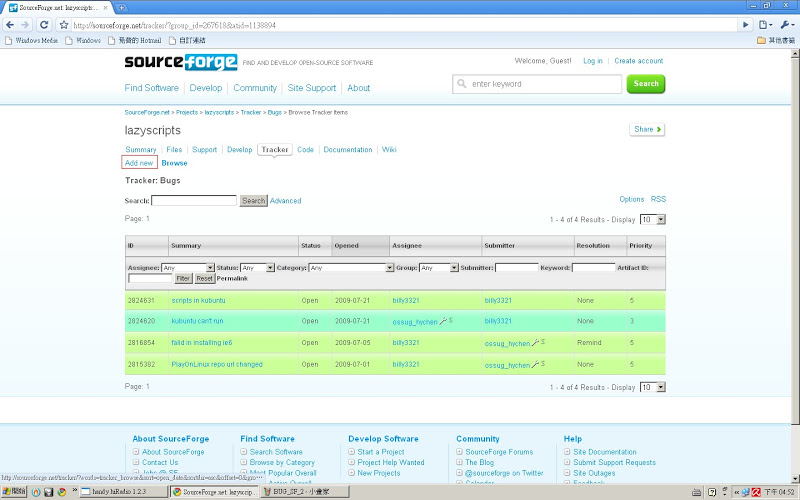The width and height of the screenshot is (800, 500).
Task: Open the browser page menu icon
Action: pyautogui.click(x=765, y=24)
